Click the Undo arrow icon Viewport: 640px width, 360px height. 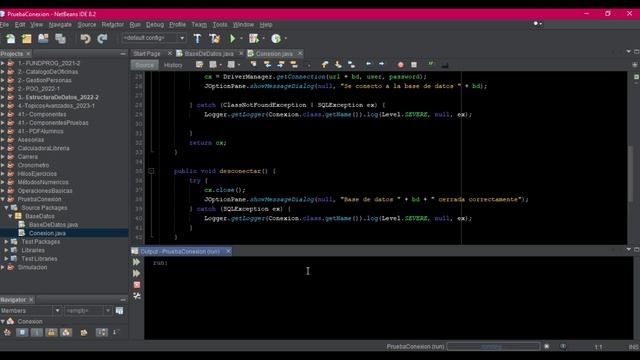point(85,38)
